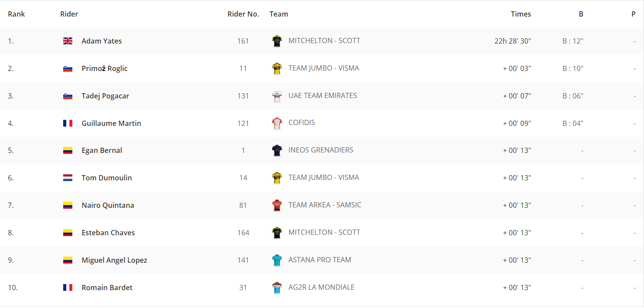
Task: Click the Astana Pro Team cyan jersey icon
Action: coord(277,260)
